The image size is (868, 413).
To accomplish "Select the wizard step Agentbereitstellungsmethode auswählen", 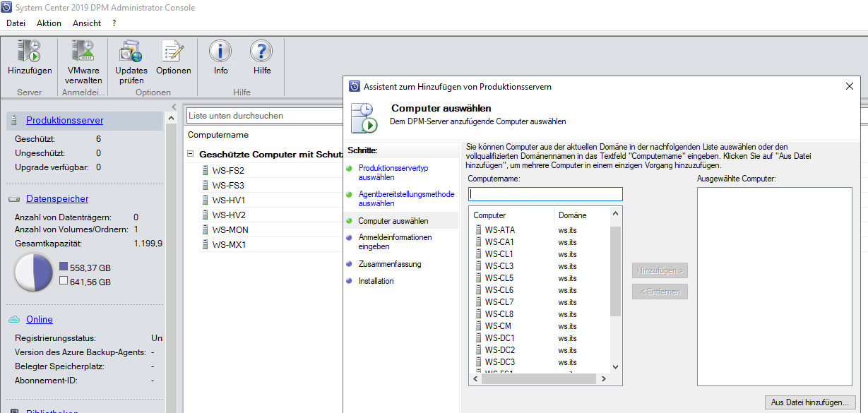I will coord(406,199).
